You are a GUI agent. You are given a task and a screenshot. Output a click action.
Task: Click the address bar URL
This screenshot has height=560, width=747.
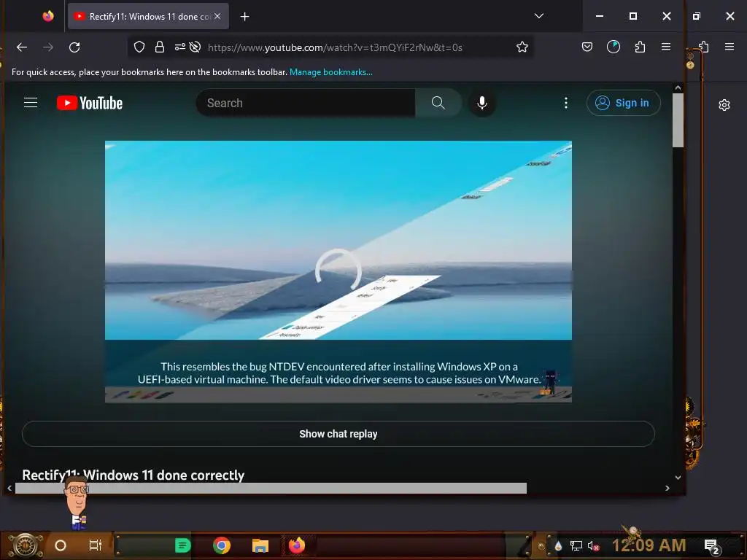(x=335, y=47)
